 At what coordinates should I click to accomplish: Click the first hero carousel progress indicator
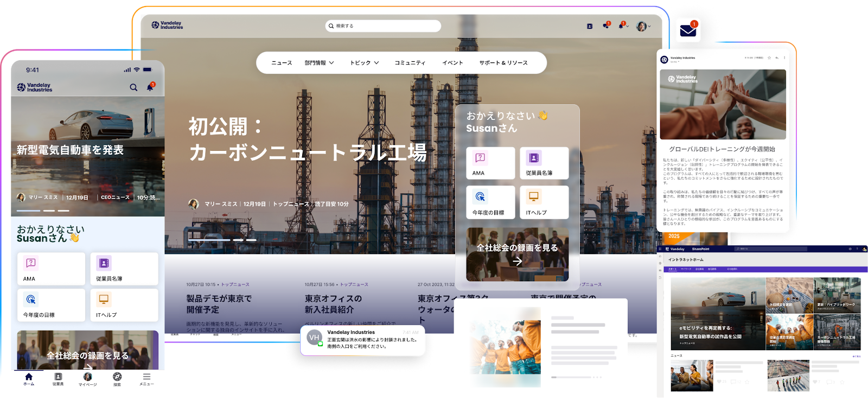pyautogui.click(x=209, y=239)
